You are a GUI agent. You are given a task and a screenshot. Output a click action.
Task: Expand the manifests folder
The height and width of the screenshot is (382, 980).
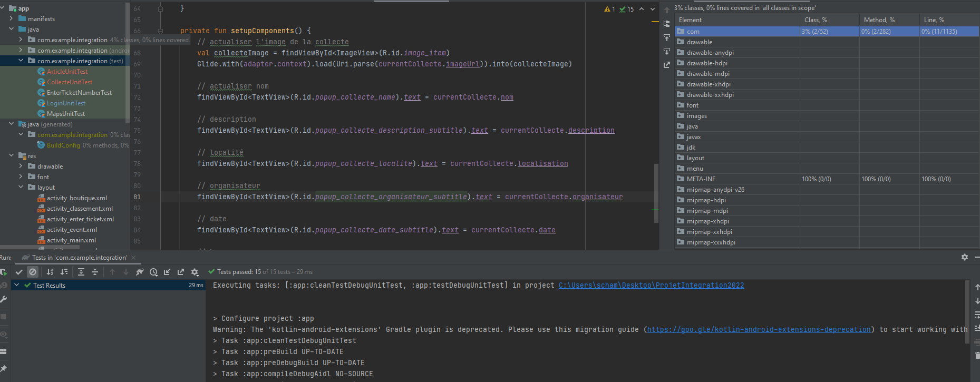12,18
